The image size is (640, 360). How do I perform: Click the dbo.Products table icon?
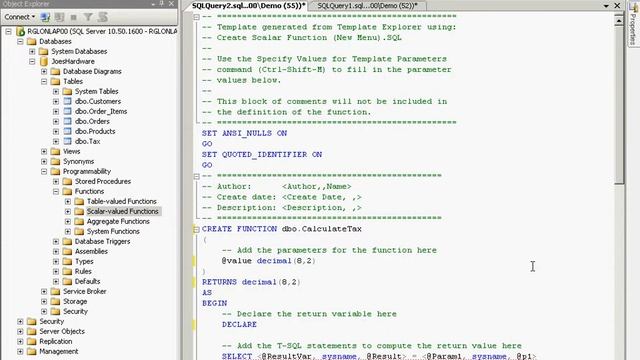pyautogui.click(x=67, y=131)
